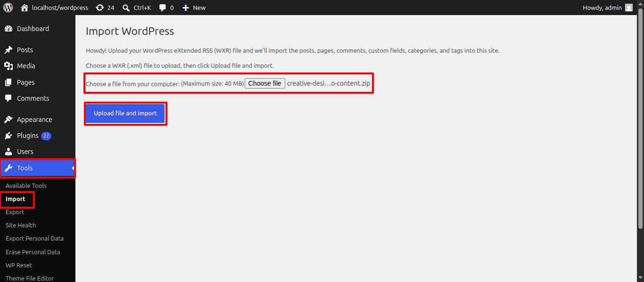Click the Appearance paintbrush icon
The image size is (644, 282).
(8, 120)
